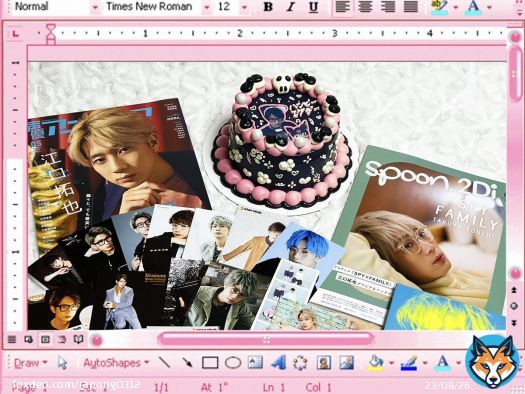Click the horizontal scrollbar thumb
The width and height of the screenshot is (525, 394).
(x=266, y=339)
